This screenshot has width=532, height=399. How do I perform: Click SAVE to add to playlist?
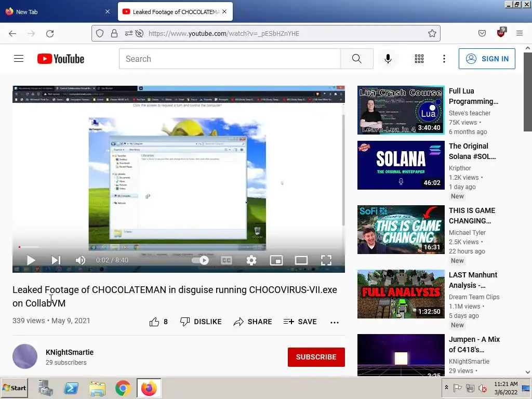[300, 322]
